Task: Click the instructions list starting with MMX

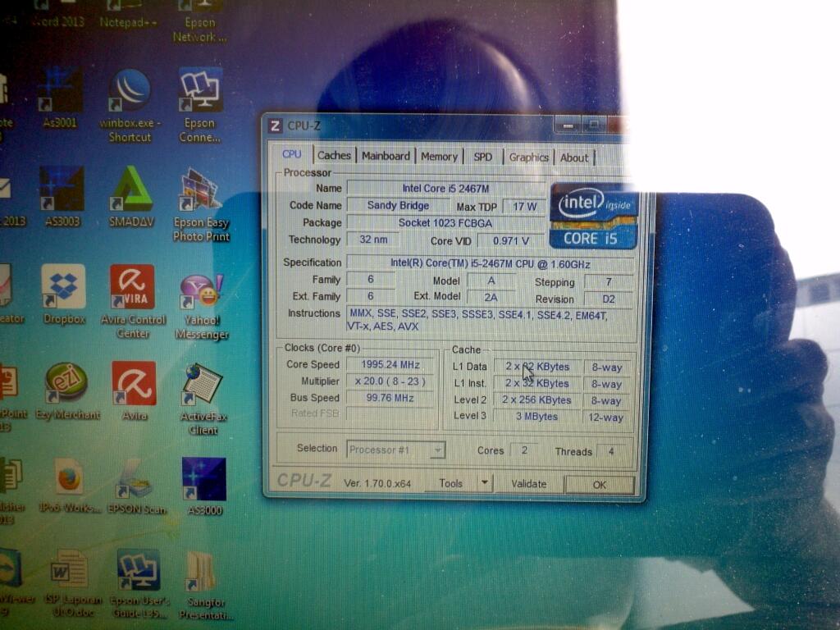Action: tap(491, 321)
